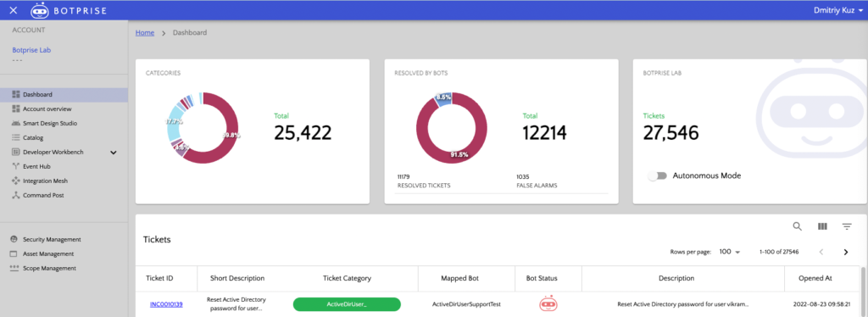Image resolution: width=868 pixels, height=317 pixels.
Task: Click the Catalog list icon
Action: pos(16,138)
